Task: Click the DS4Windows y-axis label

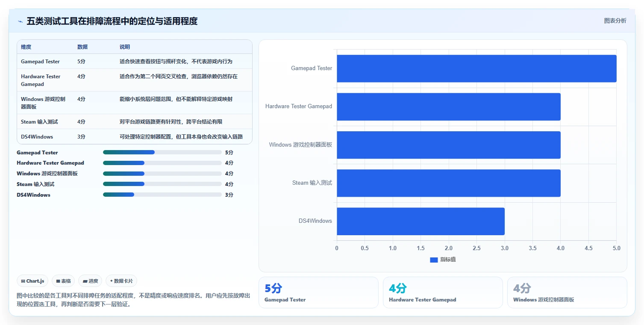Action: [x=315, y=221]
